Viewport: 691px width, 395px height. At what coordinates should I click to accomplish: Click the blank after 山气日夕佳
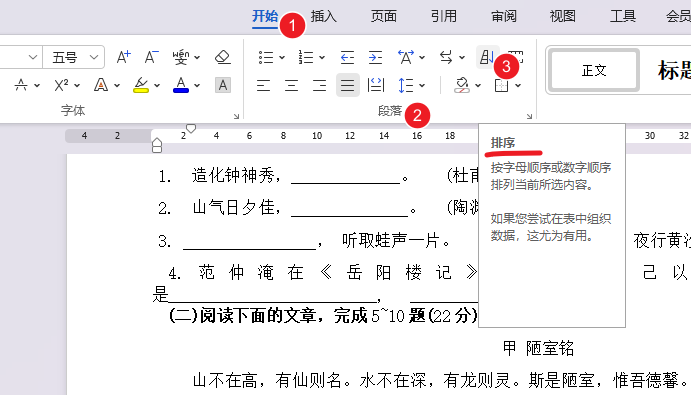click(349, 209)
